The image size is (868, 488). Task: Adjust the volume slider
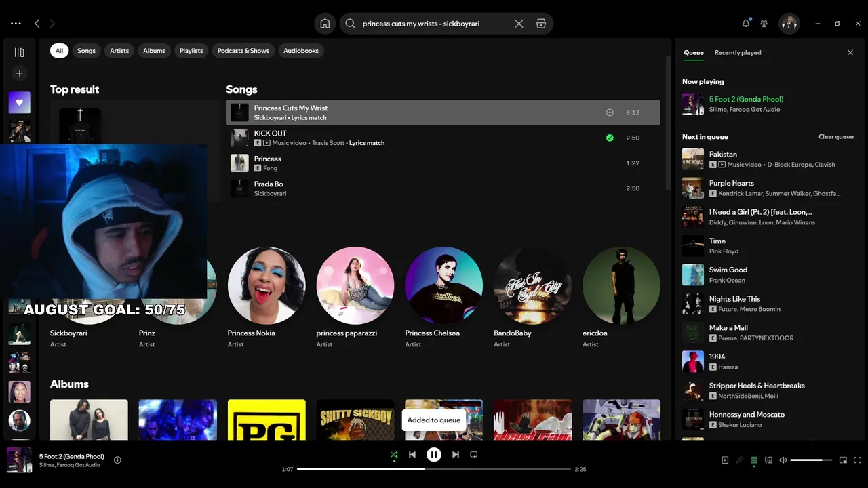[x=811, y=460]
